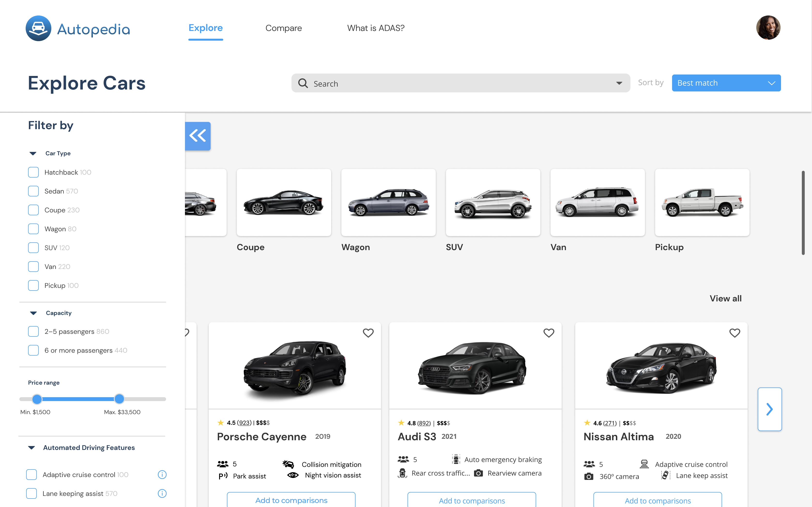Check the SUV filter checkbox

[x=33, y=247]
